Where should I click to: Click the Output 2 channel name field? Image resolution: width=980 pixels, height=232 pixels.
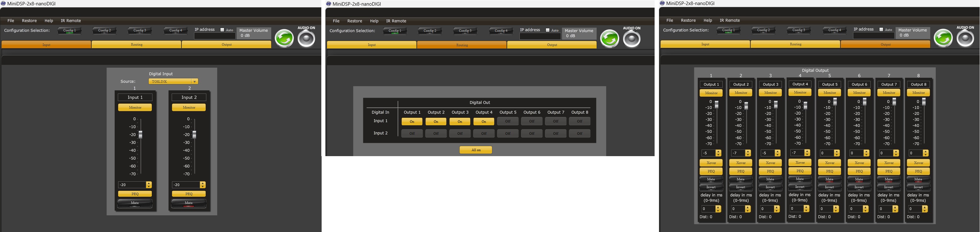coord(741,84)
